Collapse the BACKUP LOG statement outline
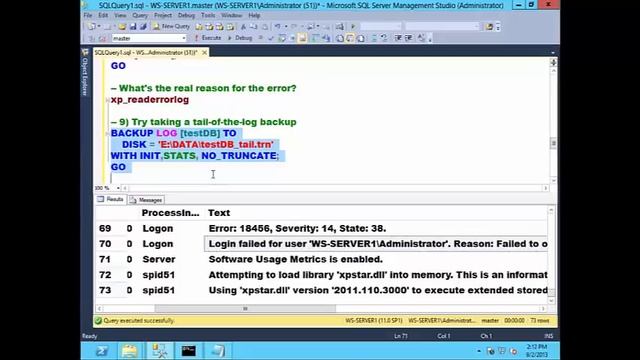The height and width of the screenshot is (360, 640). (107, 133)
